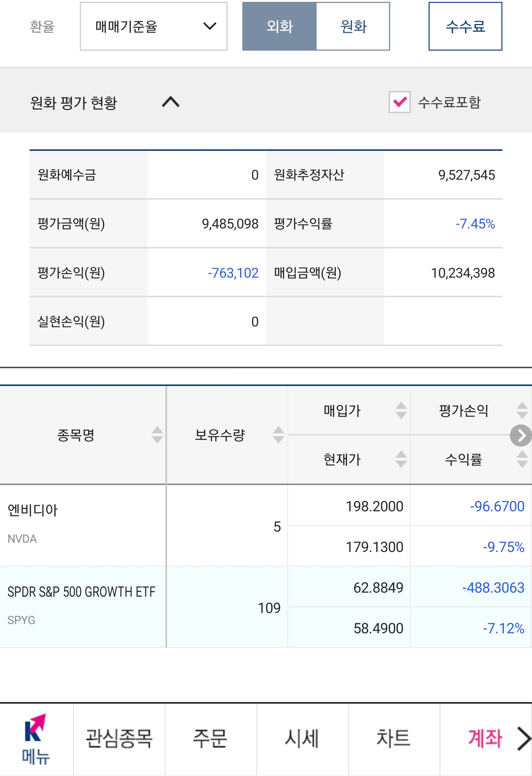Sort by 평가손익 column arrows

(522, 410)
